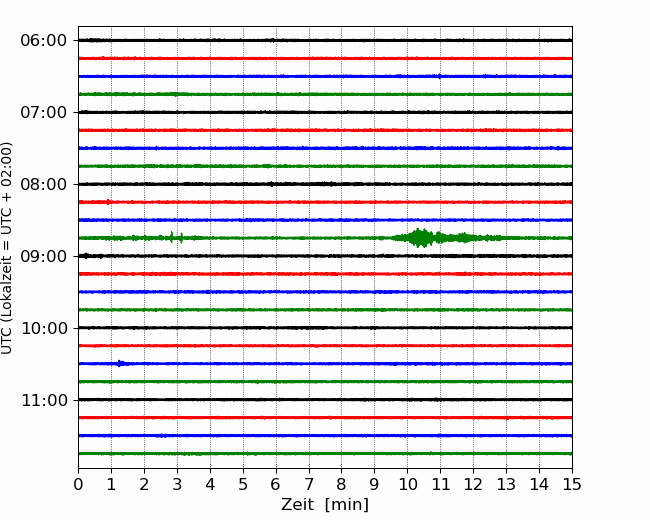Click the red spike below the 08:00 trace

tap(108, 202)
